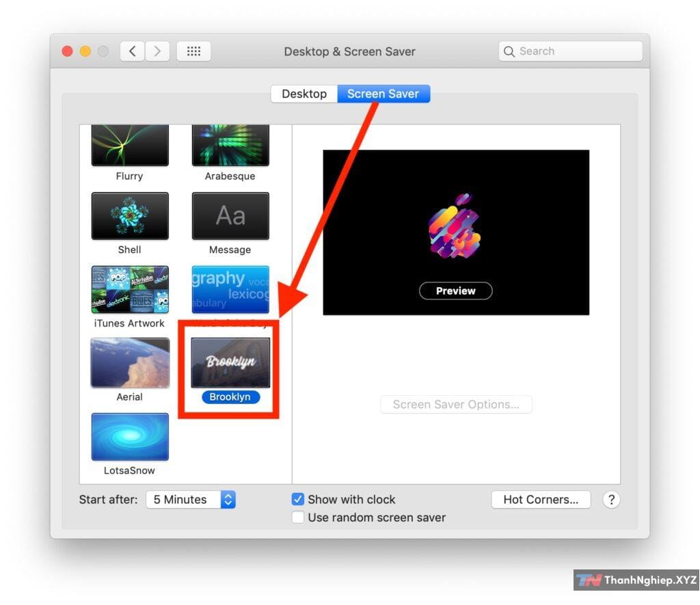Screen dimensions: 700x605
Task: Pick the Word of the Day thumbnail
Action: point(230,289)
